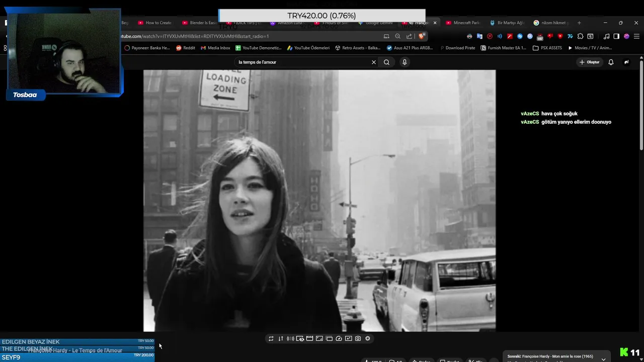The height and width of the screenshot is (362, 644).
Task: Start voice search with the microphone icon
Action: (405, 62)
